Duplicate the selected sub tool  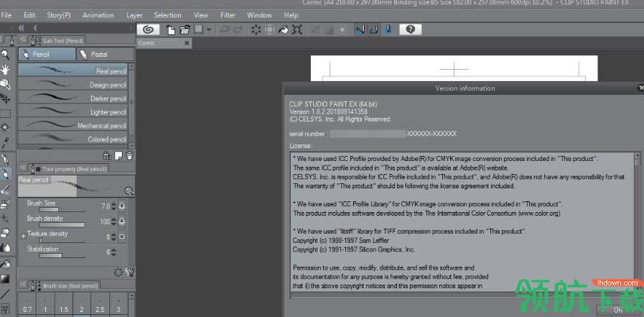(118, 155)
